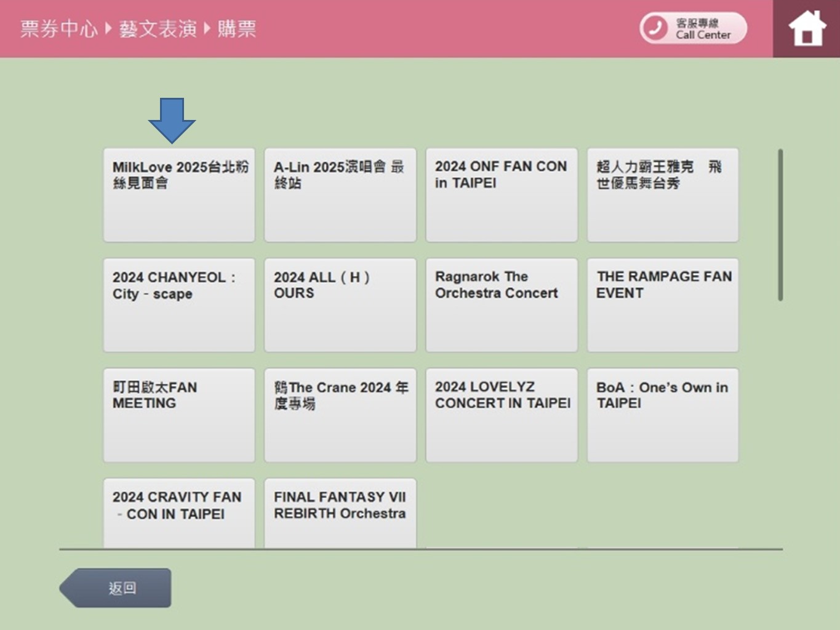
Task: Tap the Call Center phone icon
Action: (655, 28)
